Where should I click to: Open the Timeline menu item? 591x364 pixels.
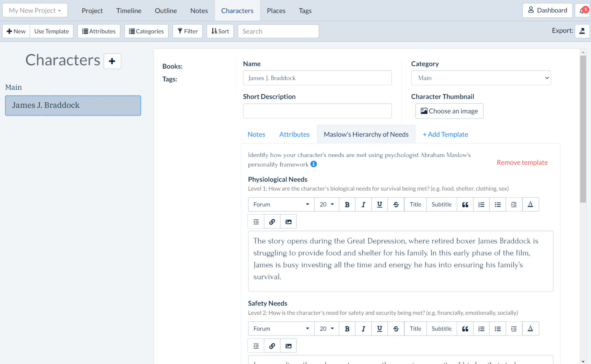click(129, 11)
